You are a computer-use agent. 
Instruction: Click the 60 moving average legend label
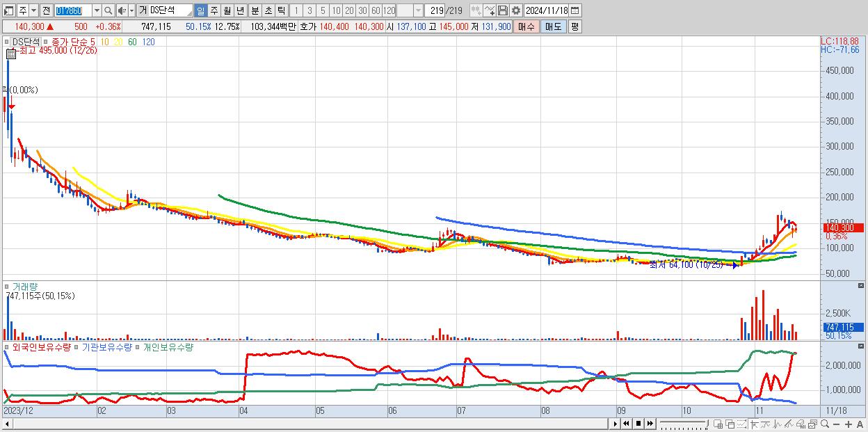coord(132,42)
